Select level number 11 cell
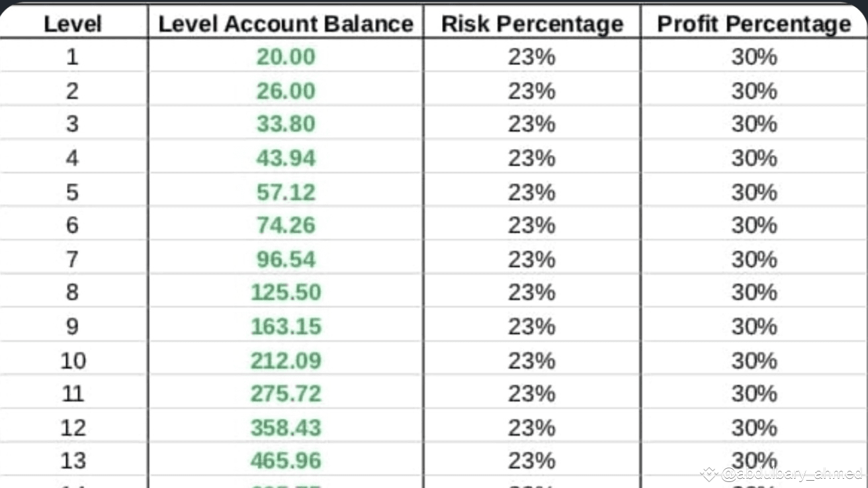Screen dimensions: 868x488 72,394
